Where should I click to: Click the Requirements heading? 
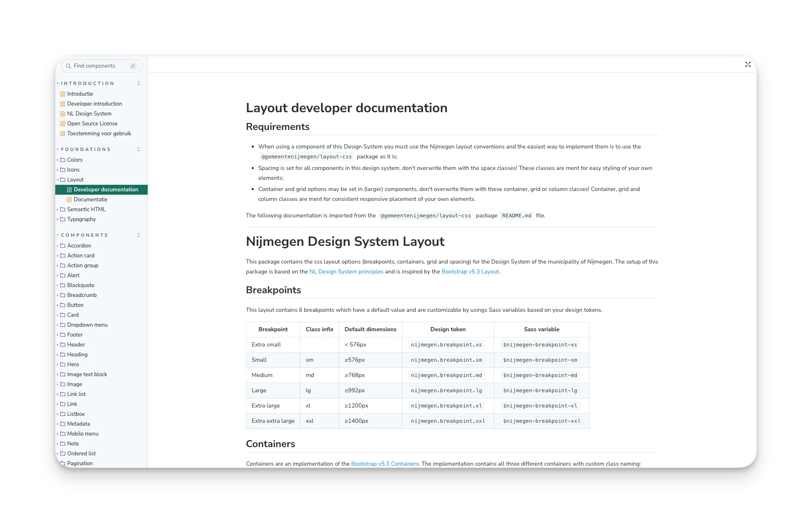(x=278, y=127)
